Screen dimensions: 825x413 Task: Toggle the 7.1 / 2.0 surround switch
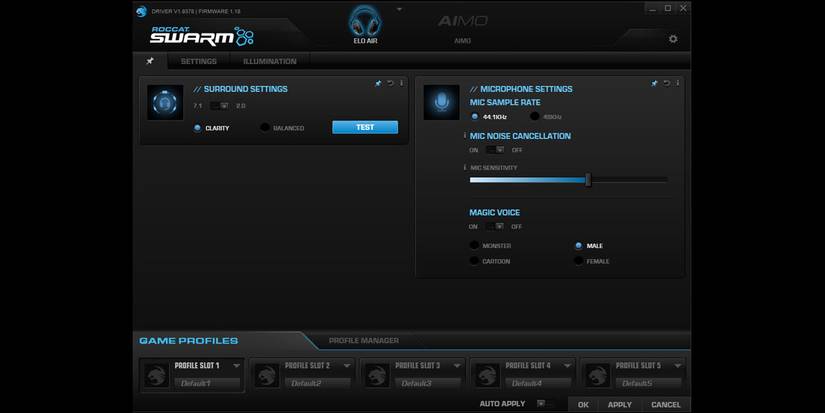[x=219, y=106]
